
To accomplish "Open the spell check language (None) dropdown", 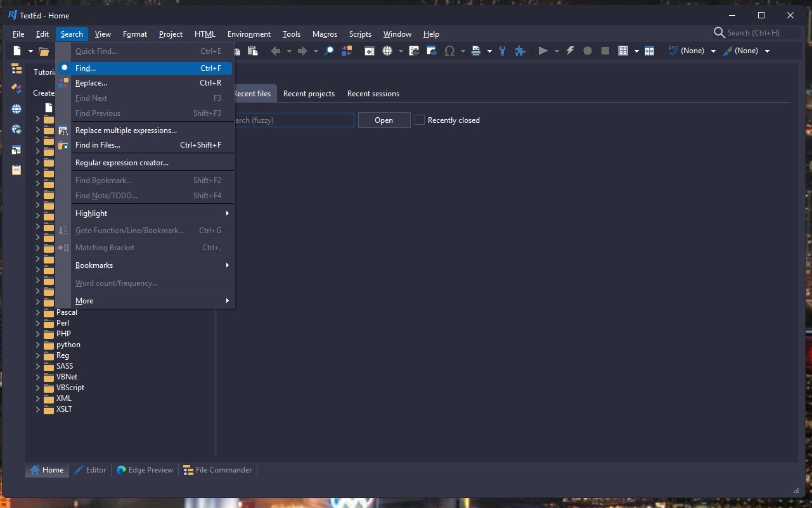I will (713, 51).
